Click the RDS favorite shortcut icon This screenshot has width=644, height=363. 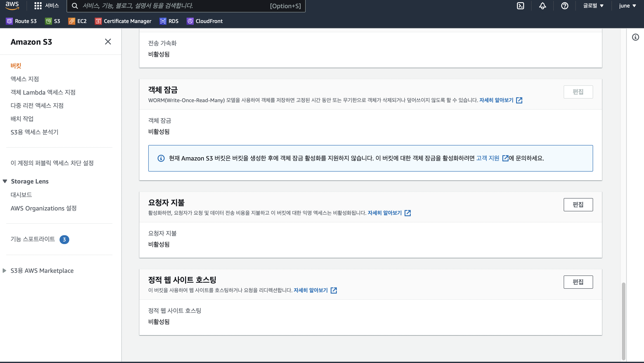coord(163,21)
